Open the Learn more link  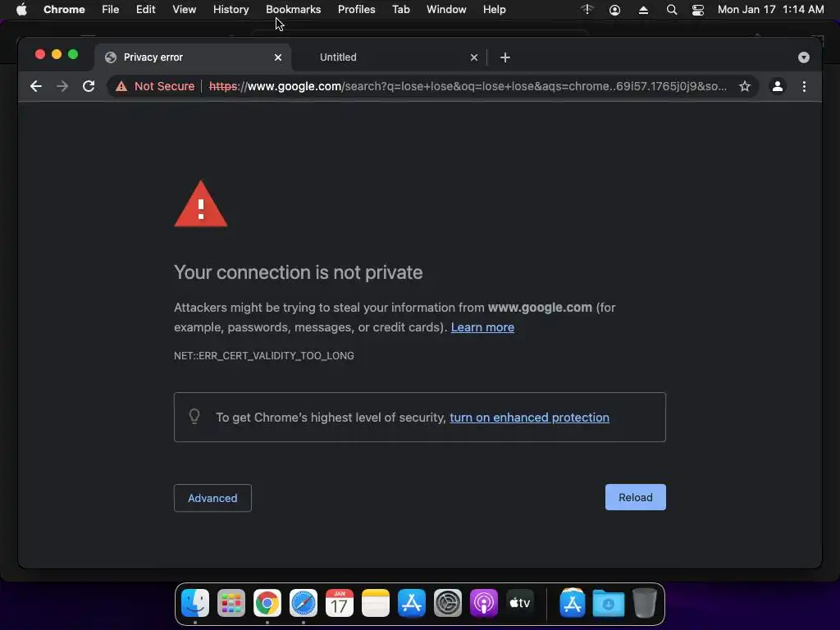tap(482, 327)
